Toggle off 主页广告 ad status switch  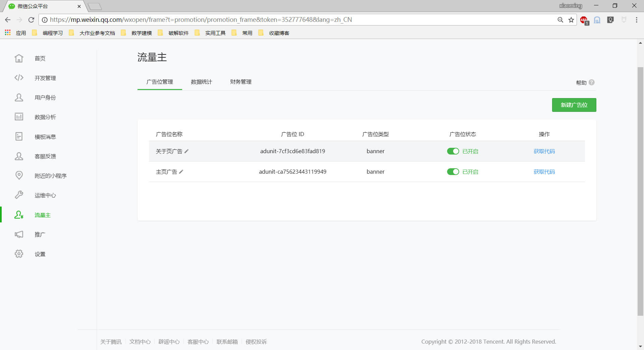453,172
